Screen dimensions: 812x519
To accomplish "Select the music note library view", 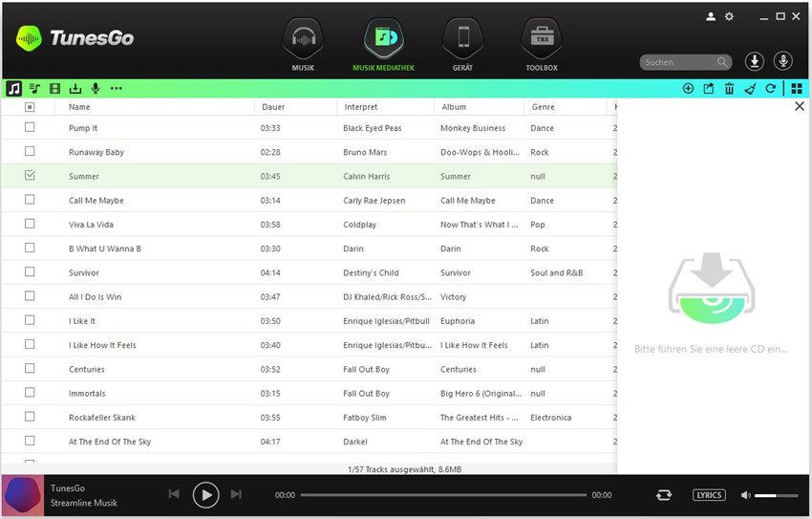I will click(14, 89).
